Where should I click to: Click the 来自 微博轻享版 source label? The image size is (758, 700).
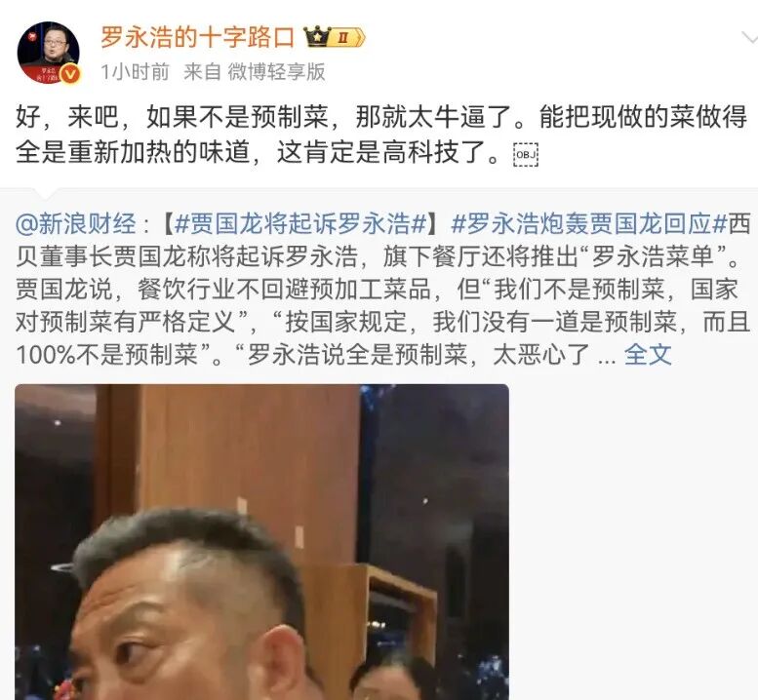point(255,72)
